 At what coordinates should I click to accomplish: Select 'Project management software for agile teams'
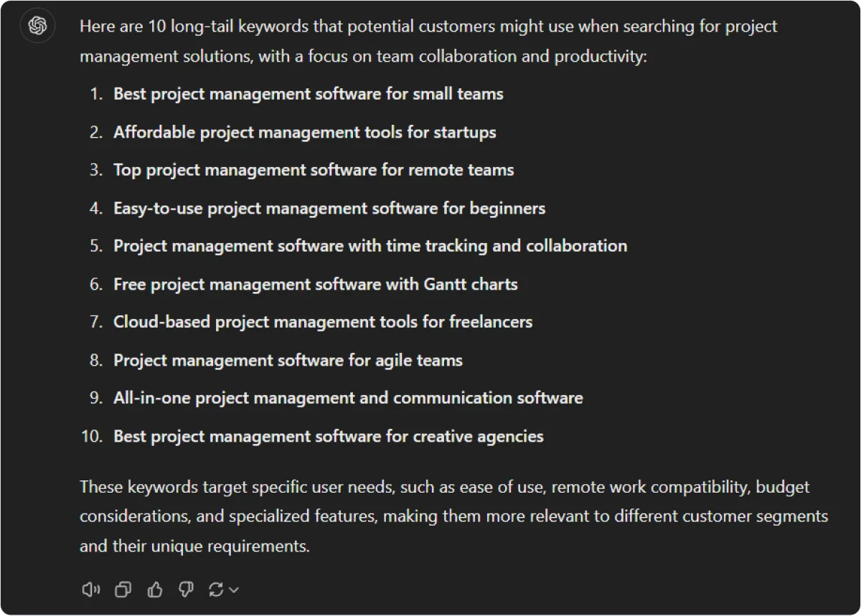[x=288, y=360]
